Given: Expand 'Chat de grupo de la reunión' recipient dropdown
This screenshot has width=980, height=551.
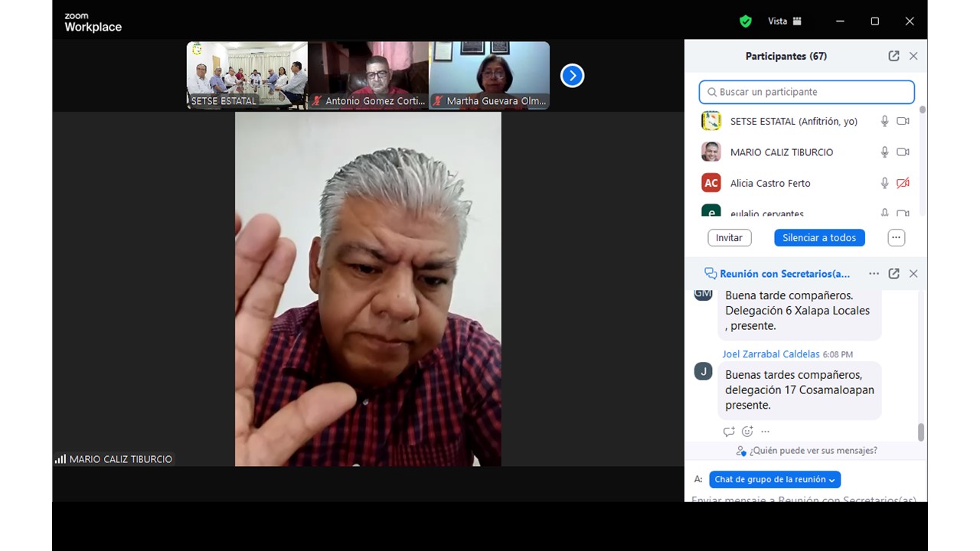Looking at the screenshot, I should click(775, 480).
